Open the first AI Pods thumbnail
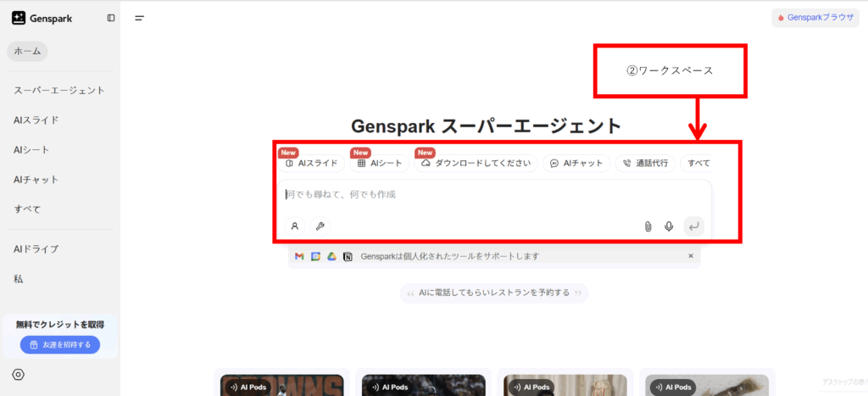This screenshot has width=868, height=396. coord(282,385)
